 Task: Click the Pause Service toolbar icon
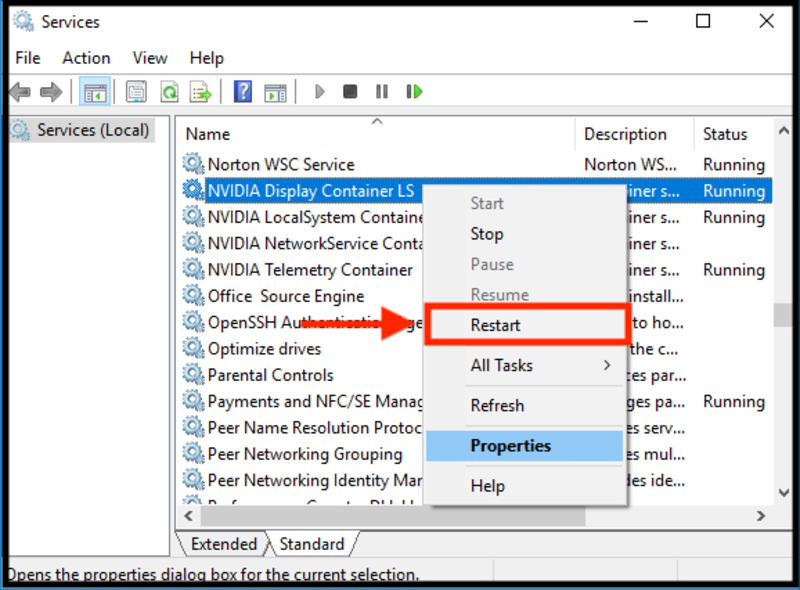[x=382, y=92]
